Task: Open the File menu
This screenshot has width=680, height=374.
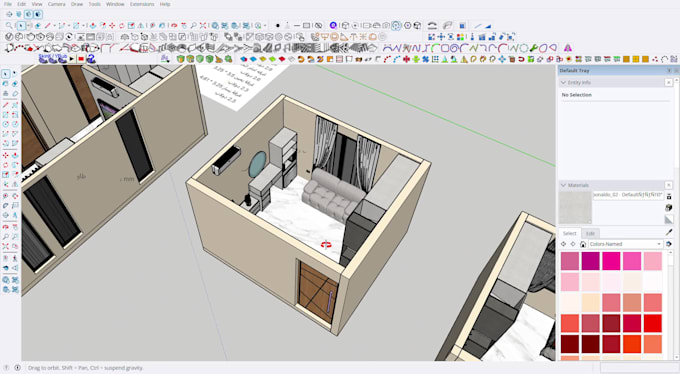Action: pos(8,4)
